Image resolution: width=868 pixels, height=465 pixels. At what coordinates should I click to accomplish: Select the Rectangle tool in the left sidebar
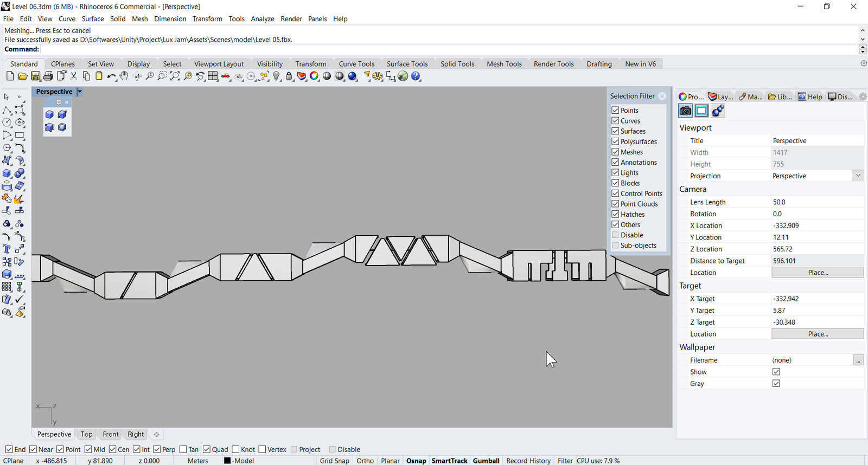pos(20,135)
